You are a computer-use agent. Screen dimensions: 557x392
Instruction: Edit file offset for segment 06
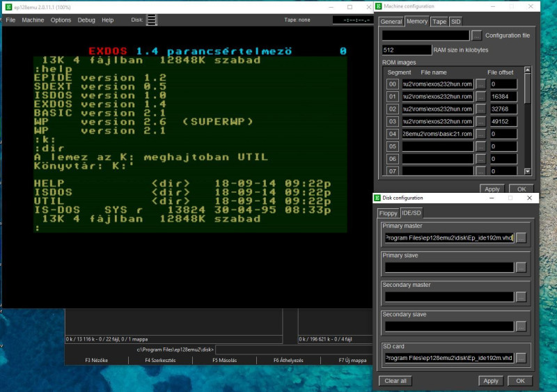503,159
